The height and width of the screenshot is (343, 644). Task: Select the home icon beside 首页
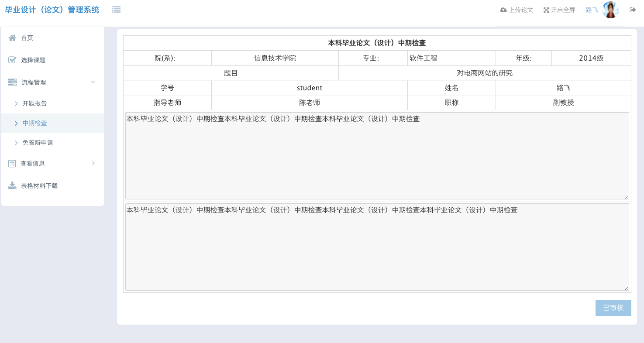[x=12, y=38]
